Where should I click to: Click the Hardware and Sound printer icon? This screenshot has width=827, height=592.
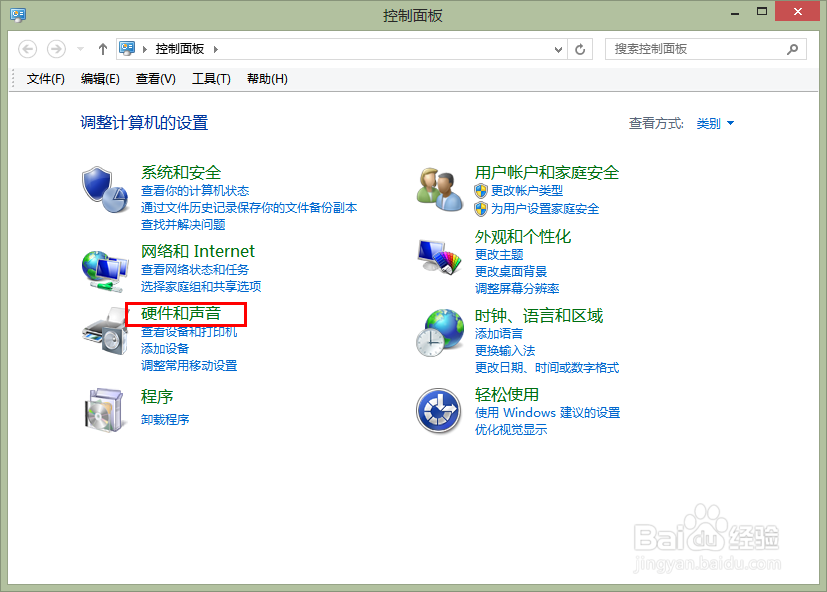104,331
